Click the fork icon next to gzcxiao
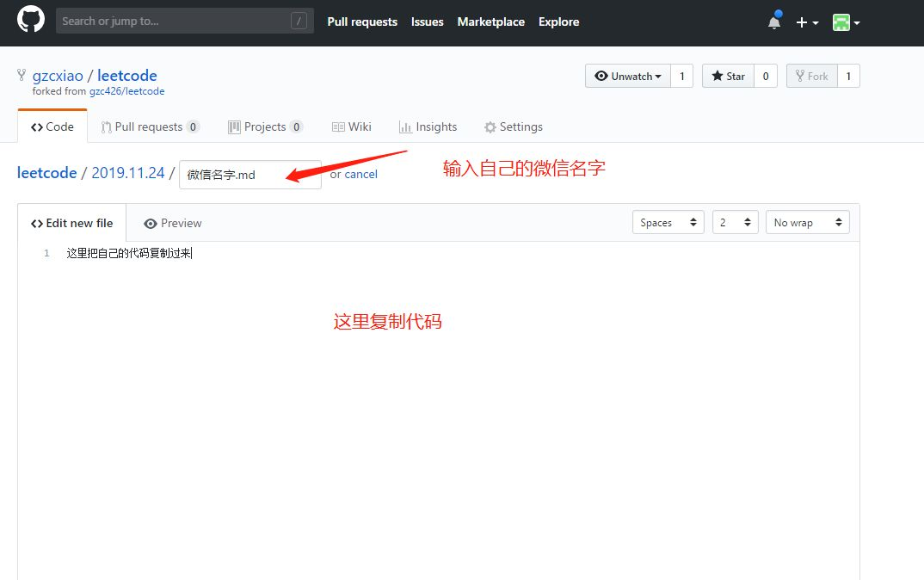Screen dimensions: 924x580 pos(20,75)
